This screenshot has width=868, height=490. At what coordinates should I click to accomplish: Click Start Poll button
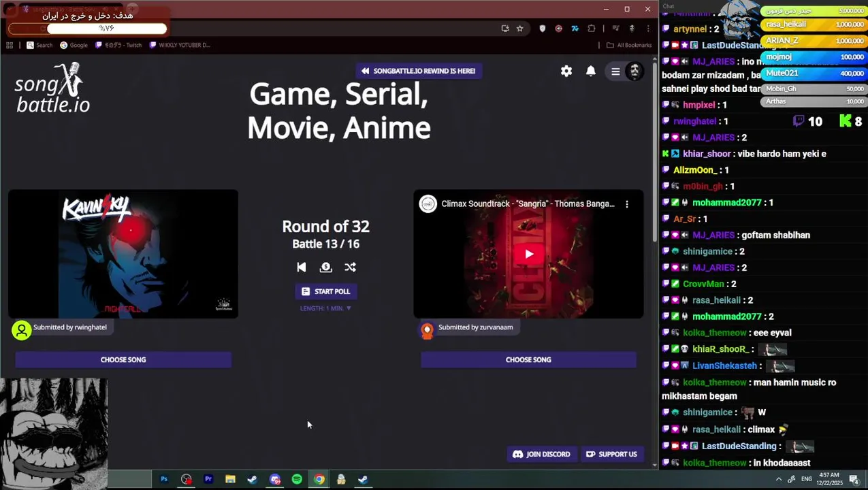326,291
